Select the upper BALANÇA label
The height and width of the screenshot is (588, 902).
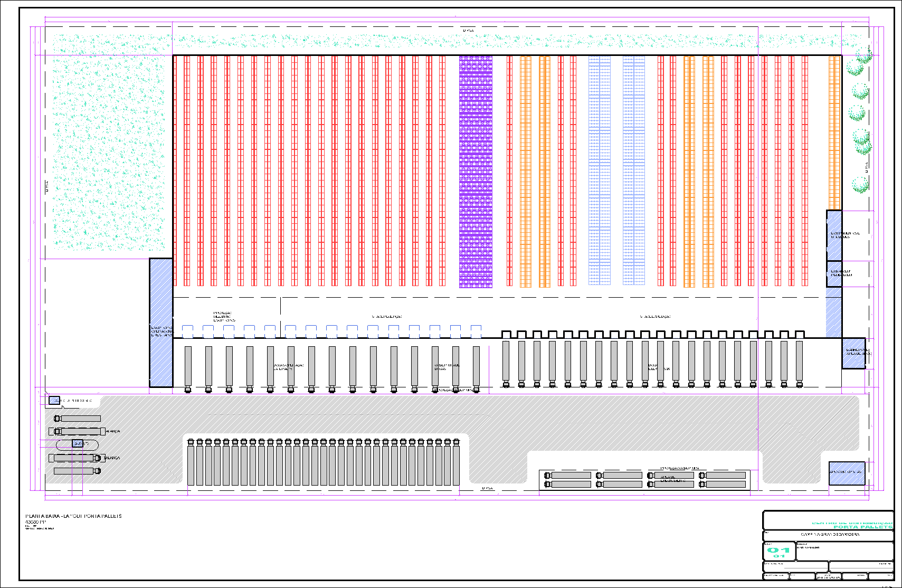113,431
